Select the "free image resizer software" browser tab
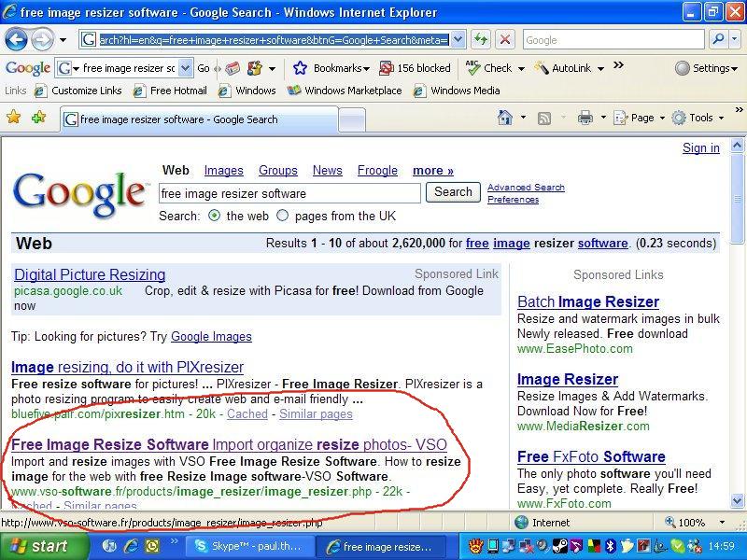Viewport: 747px width, 560px height. [199, 119]
